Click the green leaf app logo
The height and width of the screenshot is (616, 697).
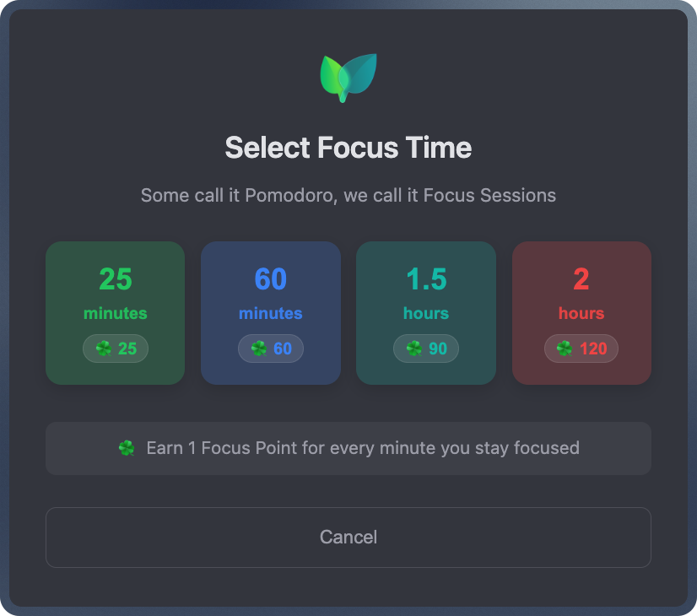click(x=348, y=77)
